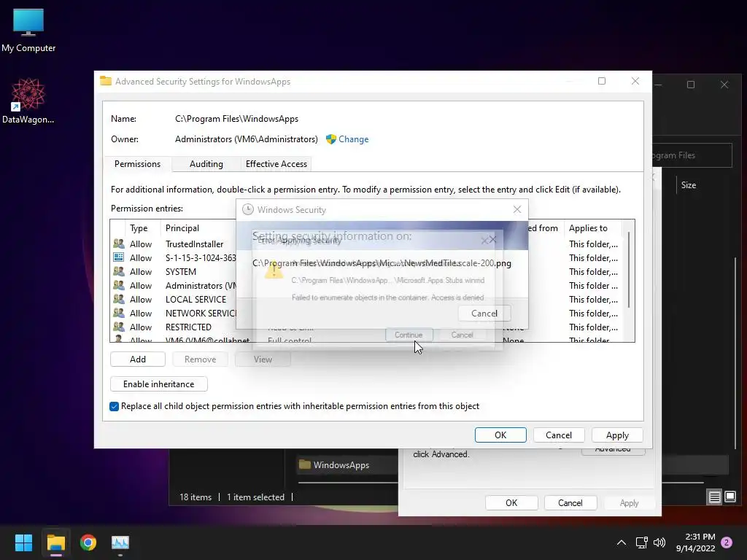Screen dimensions: 747x560
Task: Click the Change owner link
Action: pos(354,139)
